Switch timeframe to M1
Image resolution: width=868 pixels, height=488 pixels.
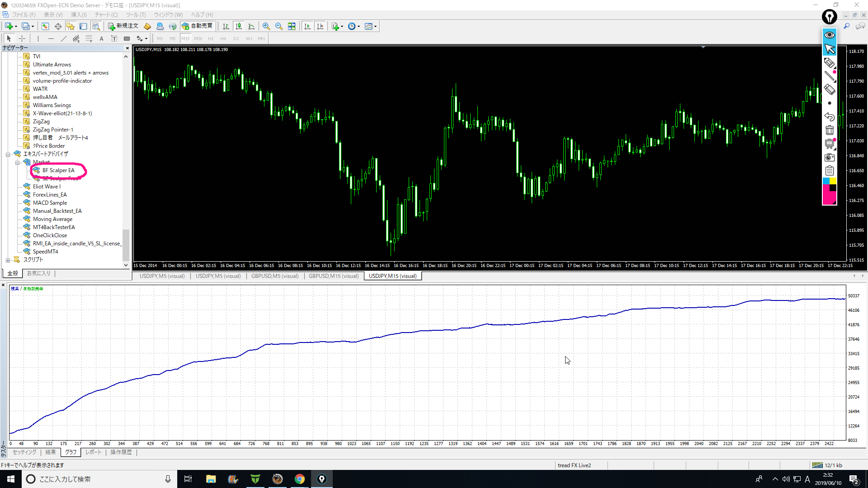(160, 38)
